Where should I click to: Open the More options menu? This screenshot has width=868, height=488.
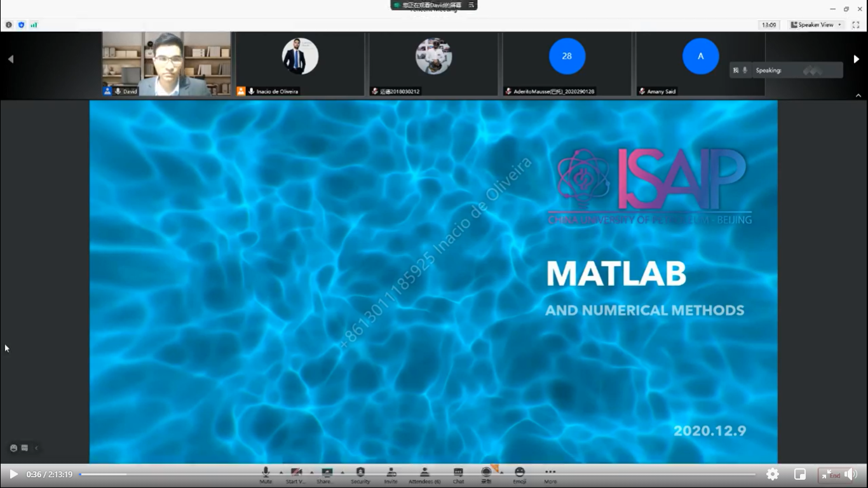(550, 473)
